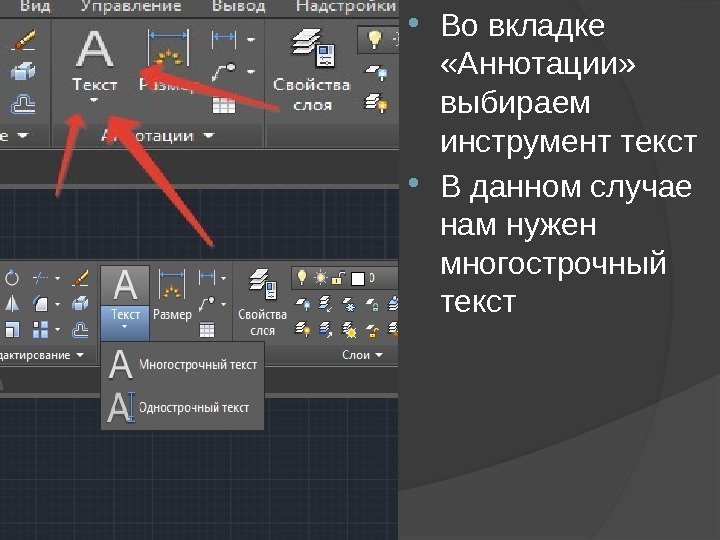Screen dimensions: 720x540
Task: Click the stamp-shaped icon in upper ribbon
Action: pyautogui.click(x=23, y=104)
